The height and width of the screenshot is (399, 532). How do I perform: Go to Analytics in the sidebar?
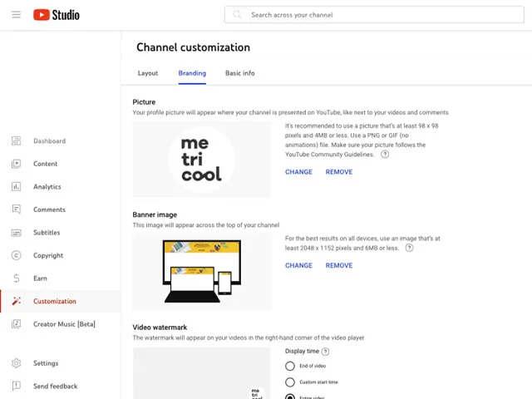[47, 186]
